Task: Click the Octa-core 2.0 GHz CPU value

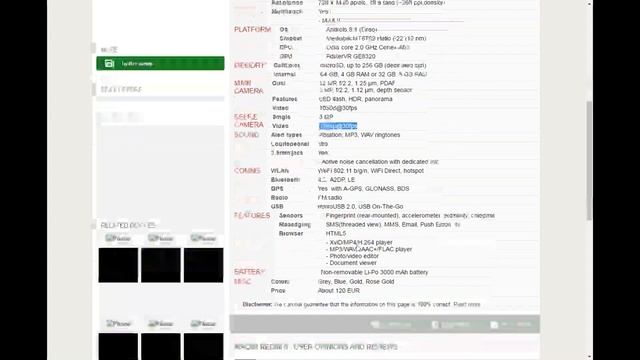Action: [367, 47]
